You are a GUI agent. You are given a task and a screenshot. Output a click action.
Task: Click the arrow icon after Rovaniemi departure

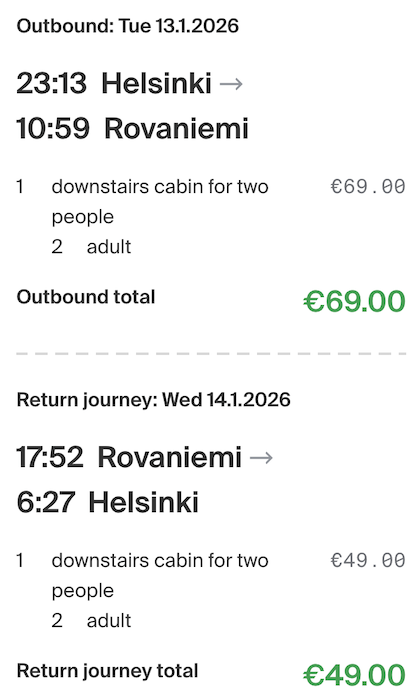[x=261, y=458]
